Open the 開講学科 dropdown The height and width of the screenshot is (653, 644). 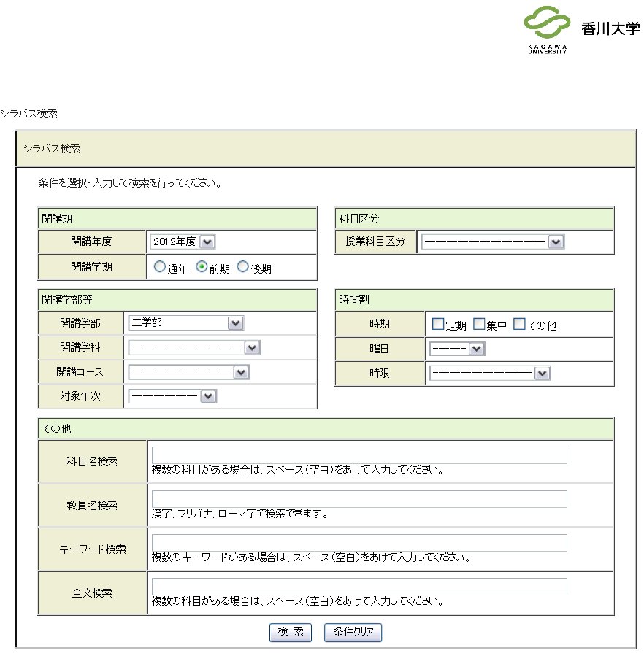point(195,348)
